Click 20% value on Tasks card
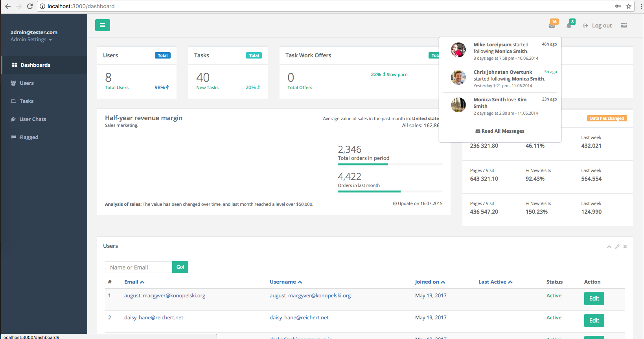This screenshot has height=339, width=644. [x=253, y=88]
